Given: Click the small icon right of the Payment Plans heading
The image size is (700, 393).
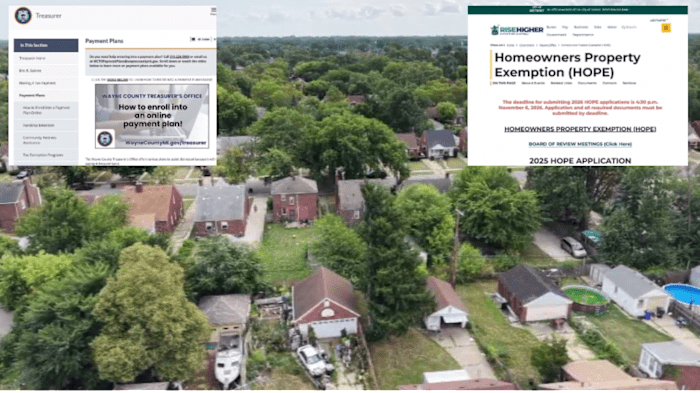Looking at the screenshot, I should 193,39.
